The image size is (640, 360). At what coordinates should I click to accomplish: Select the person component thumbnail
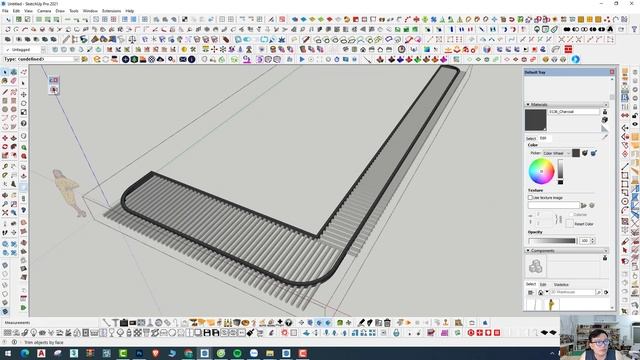coord(551,304)
